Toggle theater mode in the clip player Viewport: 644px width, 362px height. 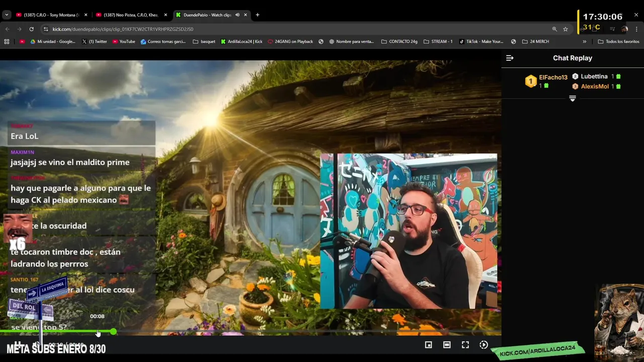[x=447, y=345]
